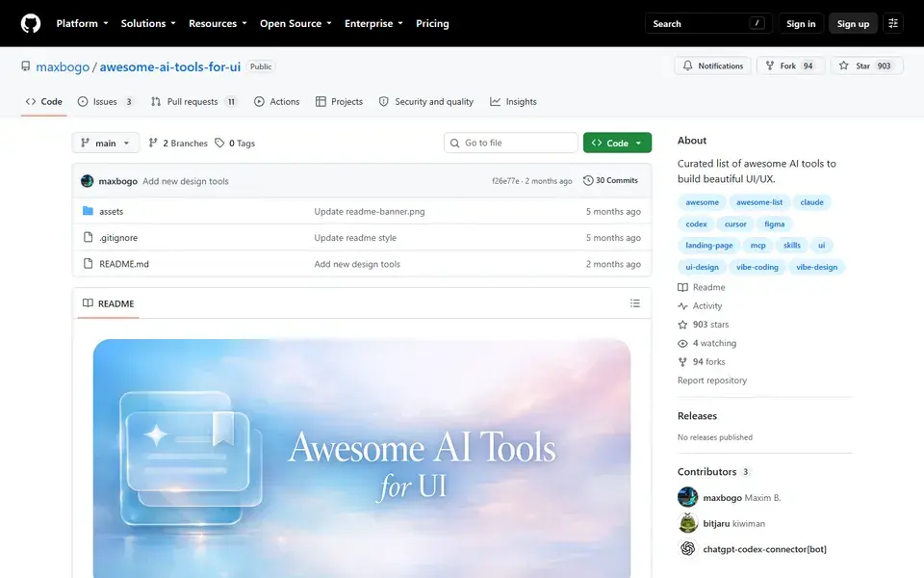The width and height of the screenshot is (924, 578).
Task: Open Readme link in About sidebar
Action: coord(702,287)
